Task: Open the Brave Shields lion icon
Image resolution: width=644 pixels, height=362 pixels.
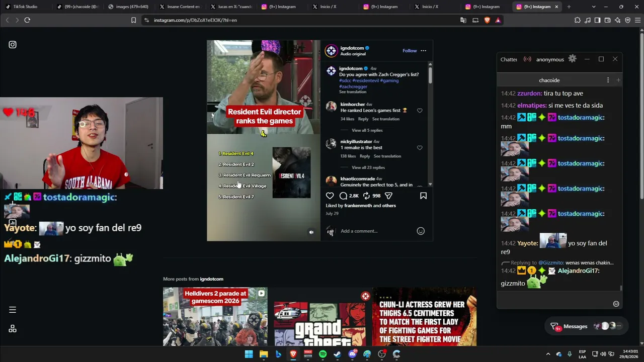Action: point(487,20)
